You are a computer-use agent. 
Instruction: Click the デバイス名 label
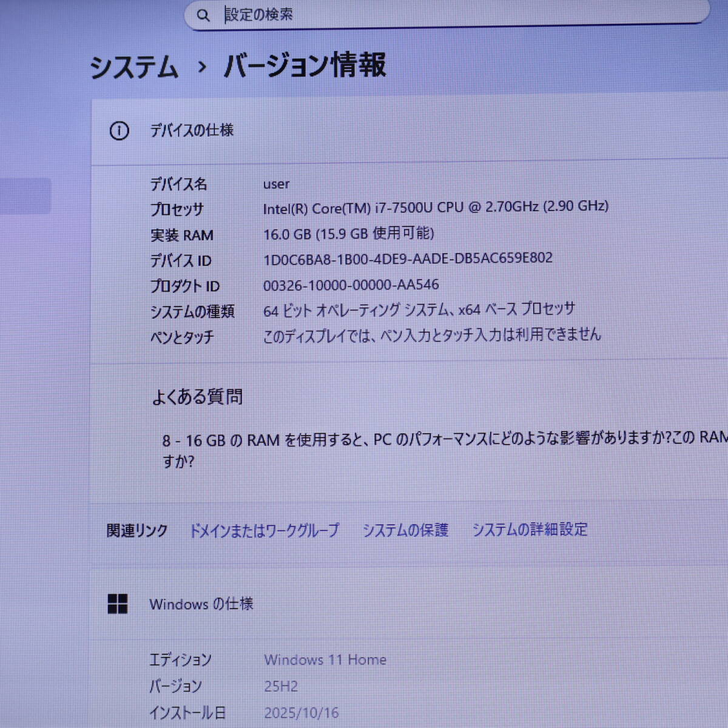[x=178, y=184]
